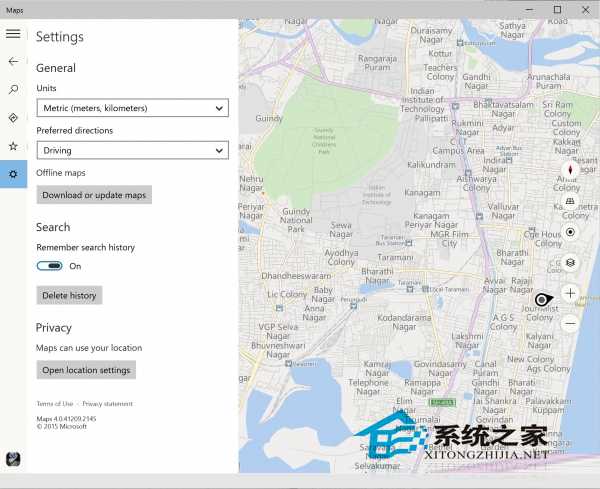Open the Search magnifier in the sidebar
The width and height of the screenshot is (600, 489).
point(13,90)
